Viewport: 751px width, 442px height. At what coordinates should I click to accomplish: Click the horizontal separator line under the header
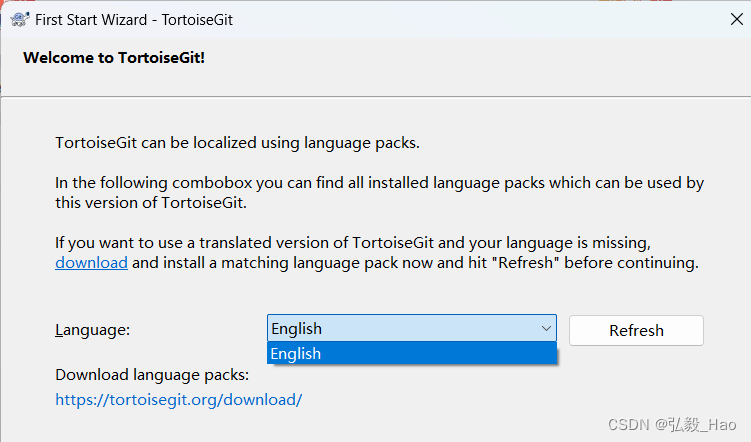[375, 96]
